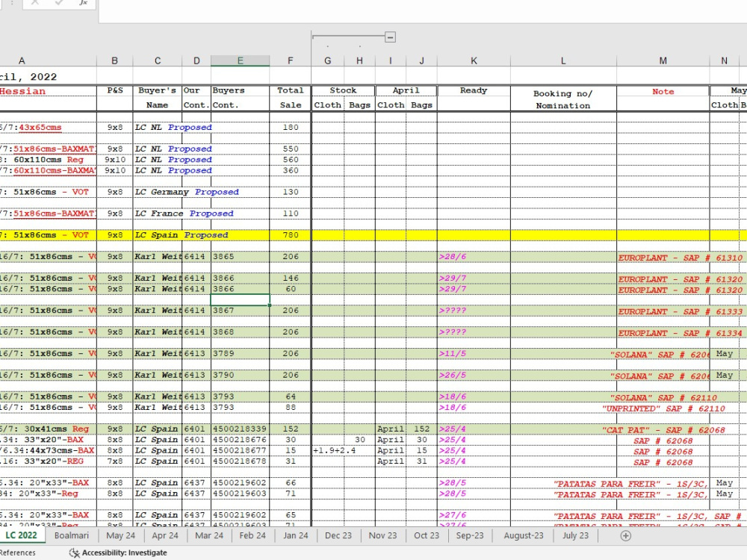Select column M header
This screenshot has width=747, height=560.
point(663,60)
